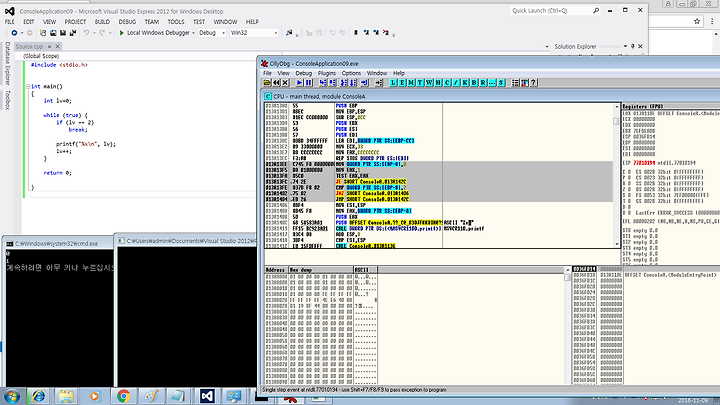Open the Database Explorer side tab

(x=7, y=63)
